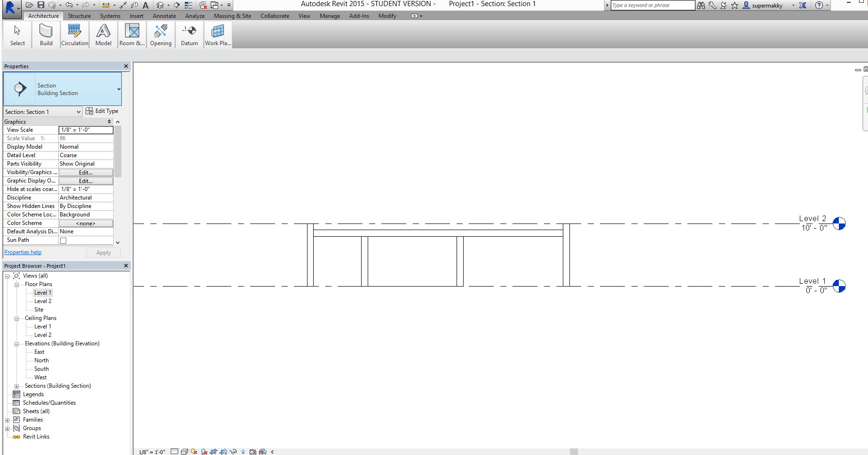Click the Visual Style cube icon

click(x=184, y=452)
